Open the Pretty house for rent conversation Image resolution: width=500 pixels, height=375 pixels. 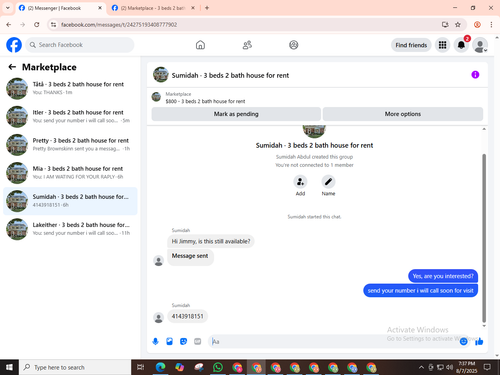pyautogui.click(x=70, y=145)
